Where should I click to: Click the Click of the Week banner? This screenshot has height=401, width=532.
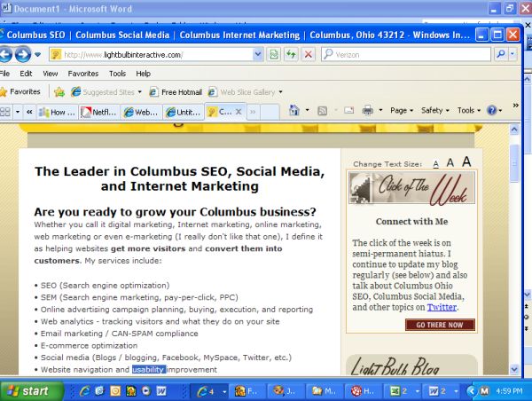click(x=411, y=188)
